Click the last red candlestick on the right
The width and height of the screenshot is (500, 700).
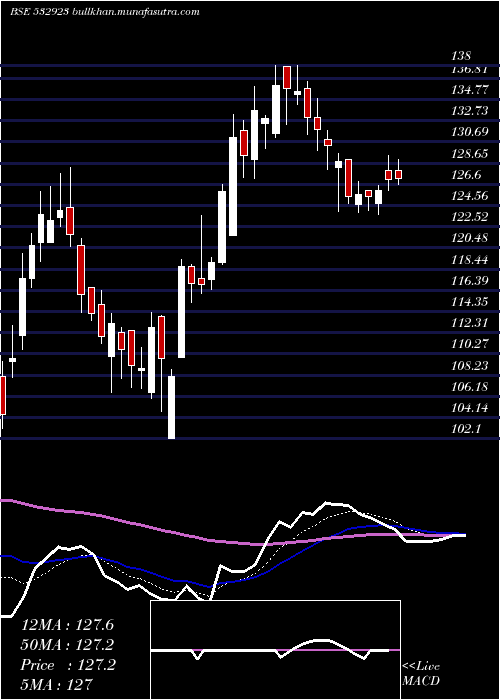point(399,174)
